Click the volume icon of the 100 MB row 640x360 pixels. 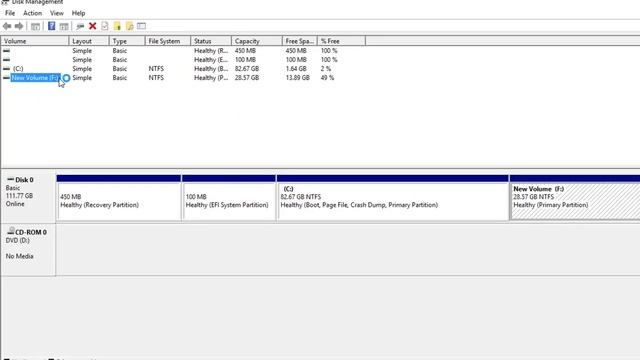(7, 60)
